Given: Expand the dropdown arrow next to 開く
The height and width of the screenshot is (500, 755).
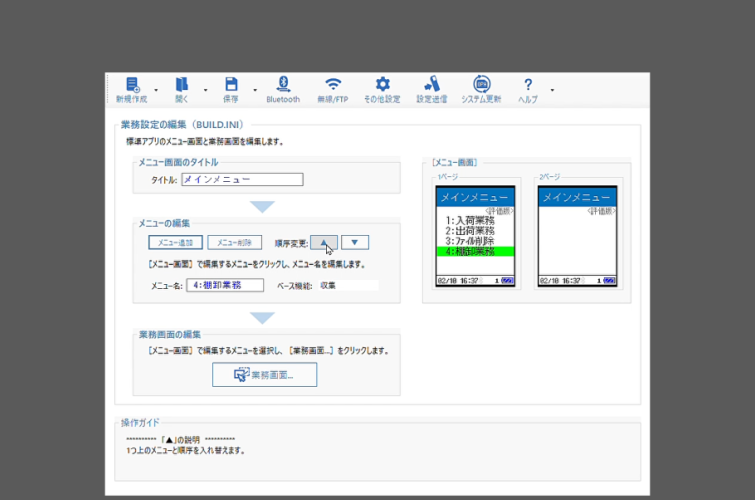Looking at the screenshot, I should tap(205, 90).
